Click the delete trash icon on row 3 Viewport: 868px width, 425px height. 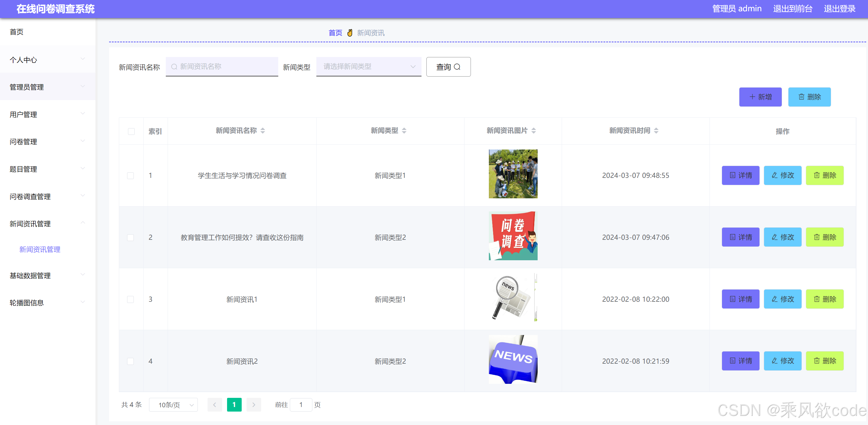click(816, 298)
